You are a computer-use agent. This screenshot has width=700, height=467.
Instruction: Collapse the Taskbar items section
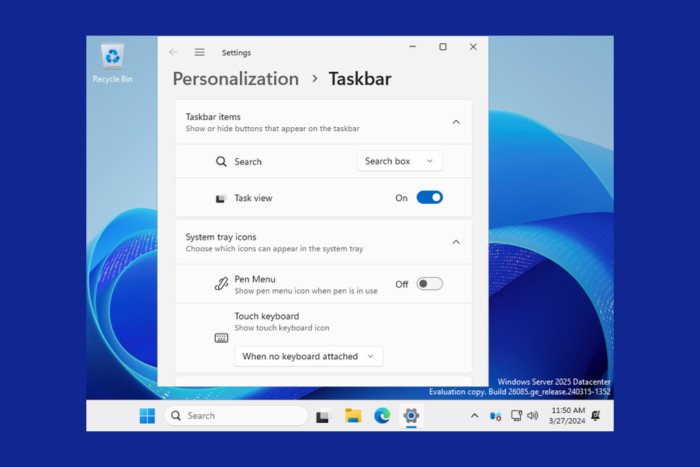(x=456, y=122)
